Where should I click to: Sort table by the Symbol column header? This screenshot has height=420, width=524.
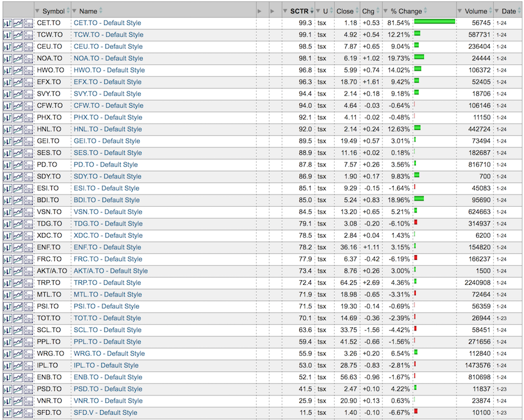point(54,11)
